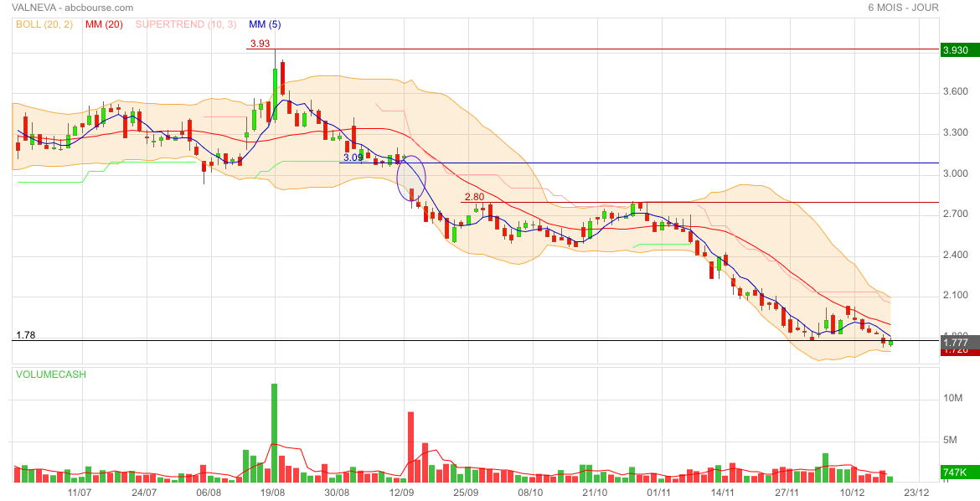Select the 3.600 price axis value
This screenshot has width=980, height=501.
click(x=956, y=92)
